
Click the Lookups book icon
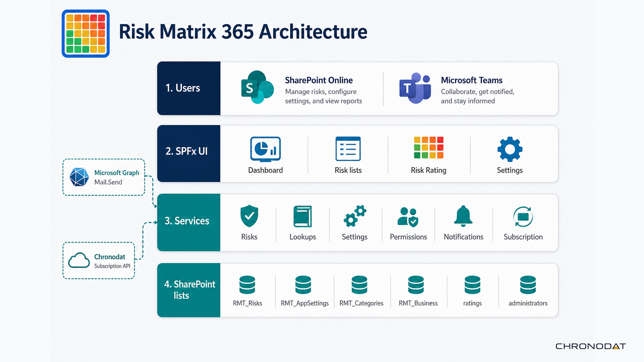tap(303, 216)
